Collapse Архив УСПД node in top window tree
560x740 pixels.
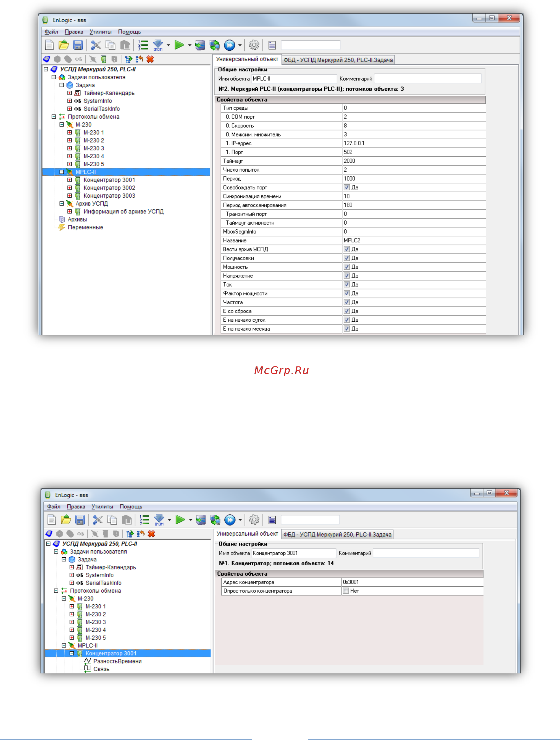pos(62,203)
